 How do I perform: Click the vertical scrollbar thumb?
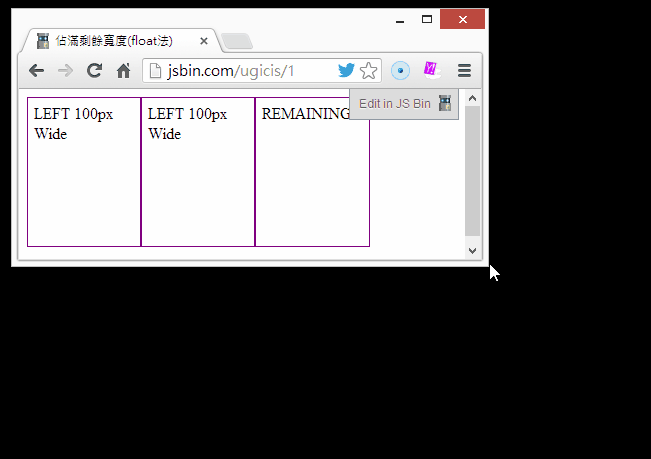(x=472, y=171)
